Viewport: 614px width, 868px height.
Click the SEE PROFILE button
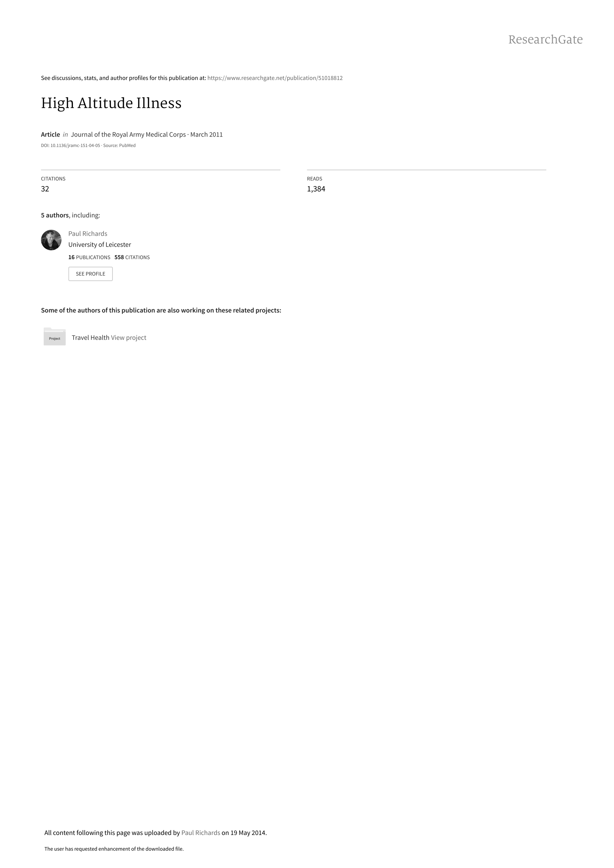90,274
